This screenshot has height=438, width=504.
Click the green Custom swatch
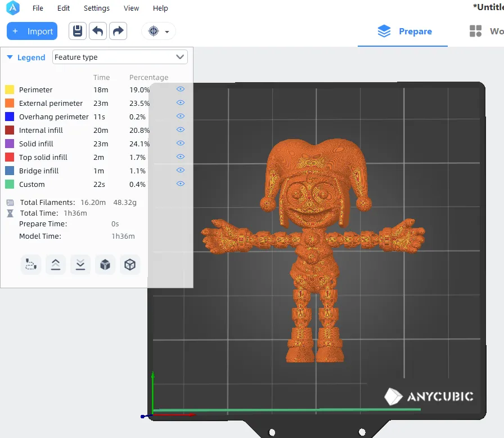[10, 184]
